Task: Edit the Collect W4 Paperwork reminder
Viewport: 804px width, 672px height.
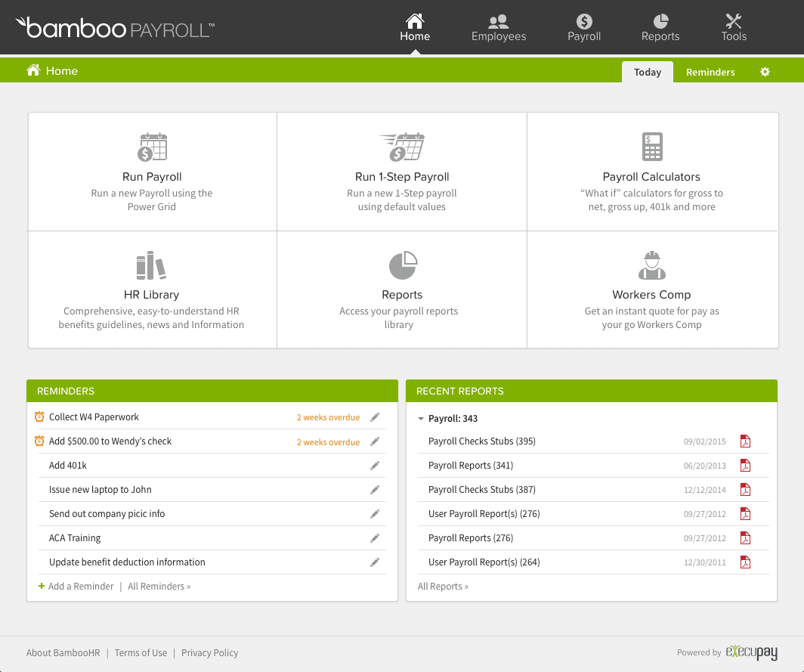Action: 375,417
